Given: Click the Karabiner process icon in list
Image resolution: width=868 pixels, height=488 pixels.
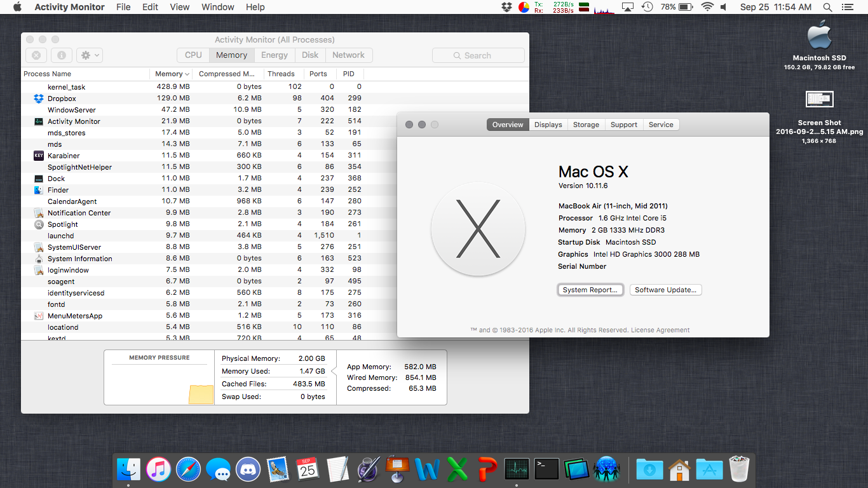Looking at the screenshot, I should (x=38, y=156).
